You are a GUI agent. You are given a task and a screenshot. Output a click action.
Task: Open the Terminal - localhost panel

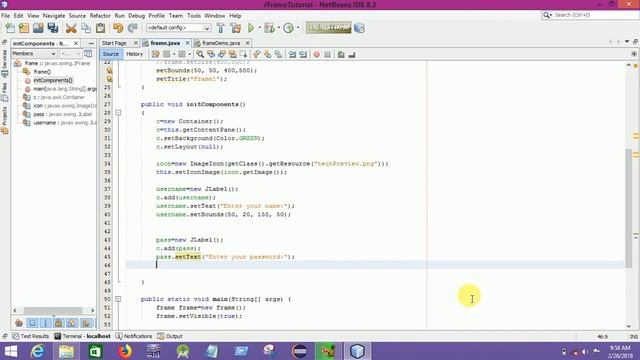tap(82, 336)
